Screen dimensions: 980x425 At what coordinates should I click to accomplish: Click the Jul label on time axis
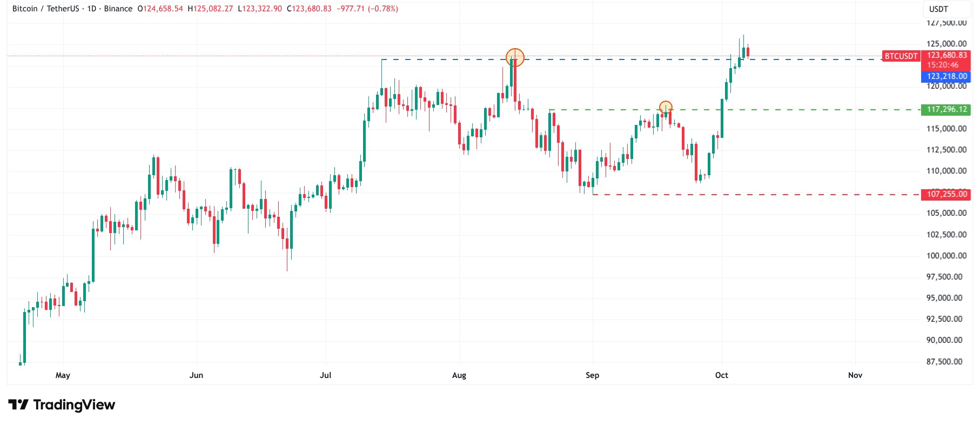click(x=325, y=375)
